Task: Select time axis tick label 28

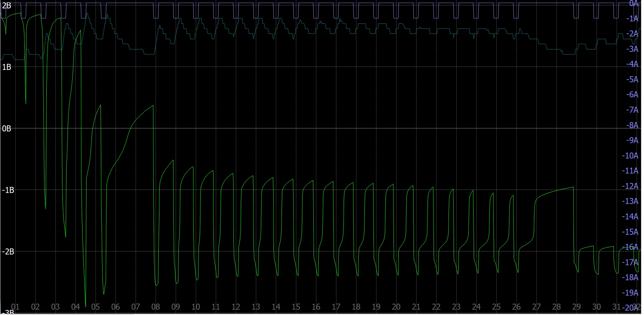Action: [556, 307]
